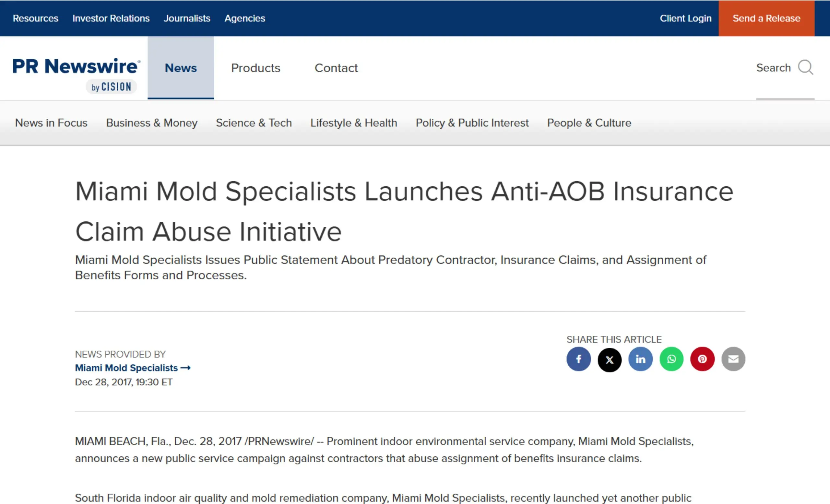Open Science & Tech category

(254, 123)
